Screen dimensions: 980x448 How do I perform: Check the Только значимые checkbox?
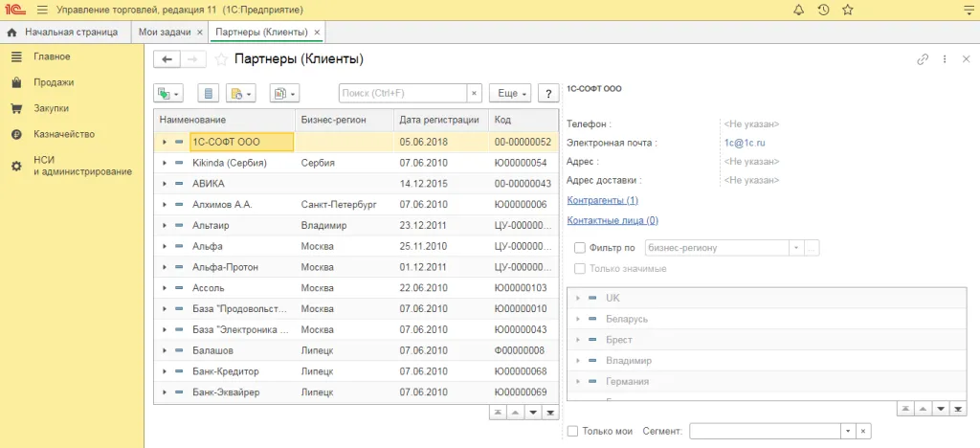(580, 268)
